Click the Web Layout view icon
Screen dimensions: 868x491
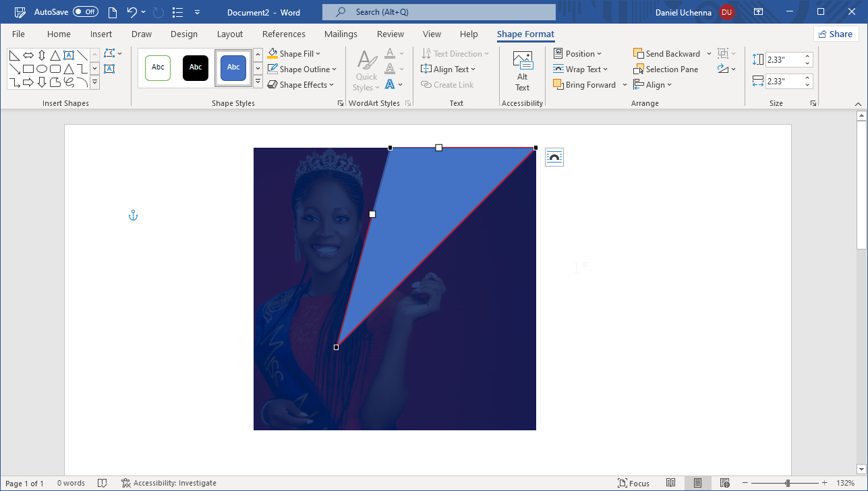tap(724, 483)
